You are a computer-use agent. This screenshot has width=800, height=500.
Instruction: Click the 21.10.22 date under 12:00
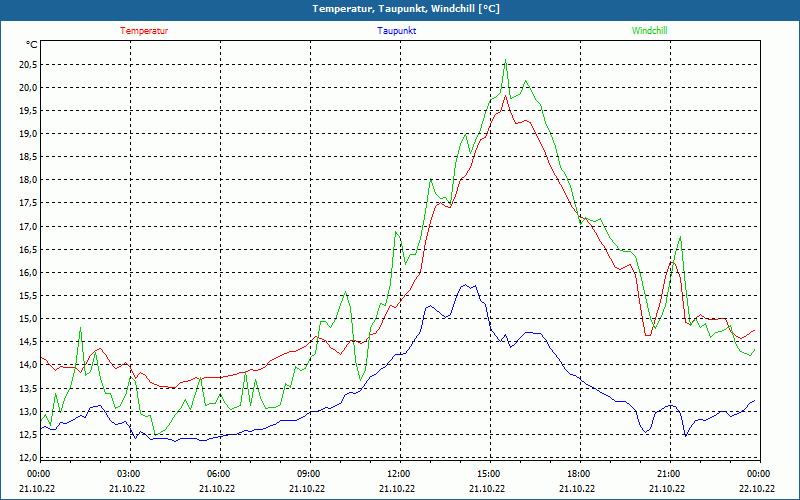(x=397, y=488)
